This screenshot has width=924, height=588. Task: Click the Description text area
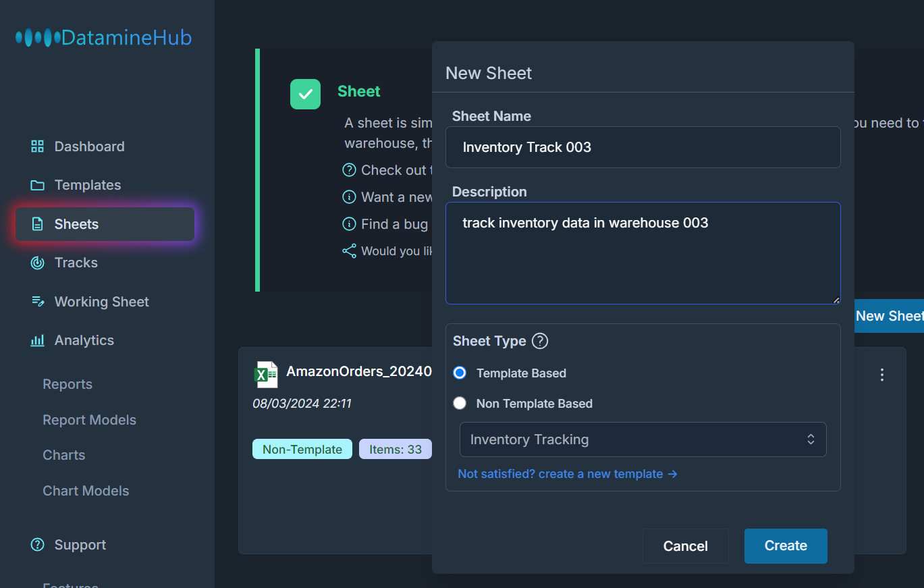(643, 253)
